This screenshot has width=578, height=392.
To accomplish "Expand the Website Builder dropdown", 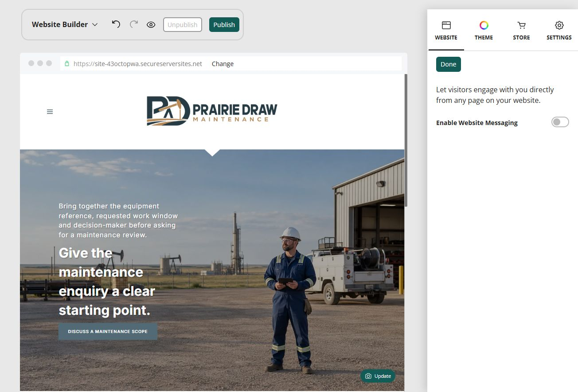I will (65, 24).
